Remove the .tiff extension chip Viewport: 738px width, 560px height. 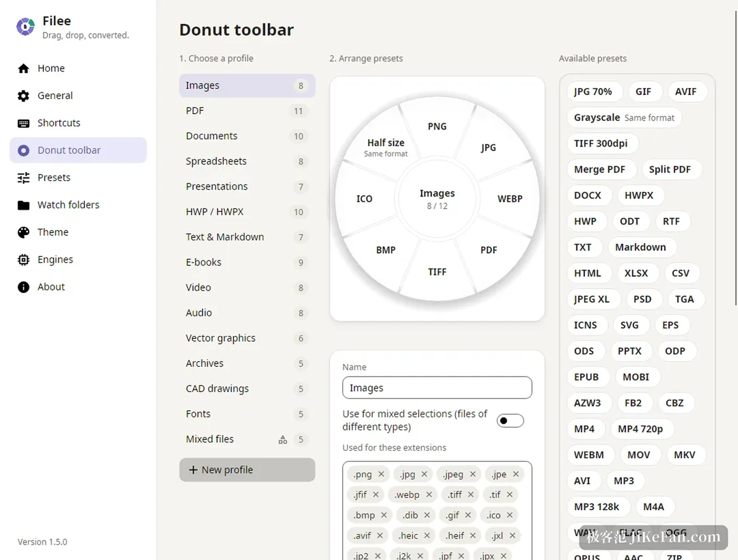[471, 494]
